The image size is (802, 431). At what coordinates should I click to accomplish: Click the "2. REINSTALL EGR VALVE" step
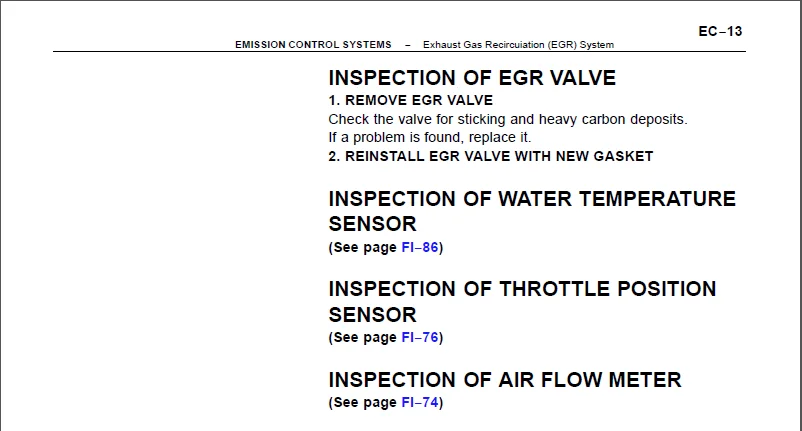click(x=490, y=156)
